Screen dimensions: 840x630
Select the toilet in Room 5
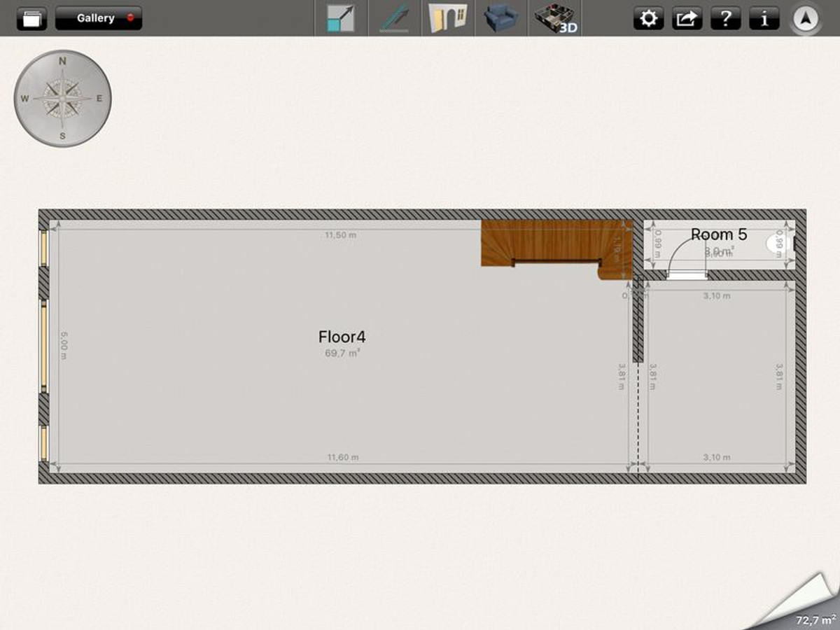[777, 244]
